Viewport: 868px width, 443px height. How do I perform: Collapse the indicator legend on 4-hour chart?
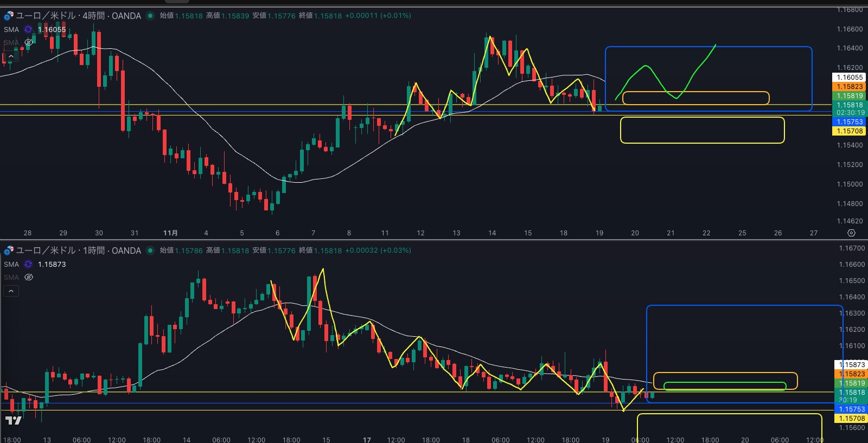[11, 56]
